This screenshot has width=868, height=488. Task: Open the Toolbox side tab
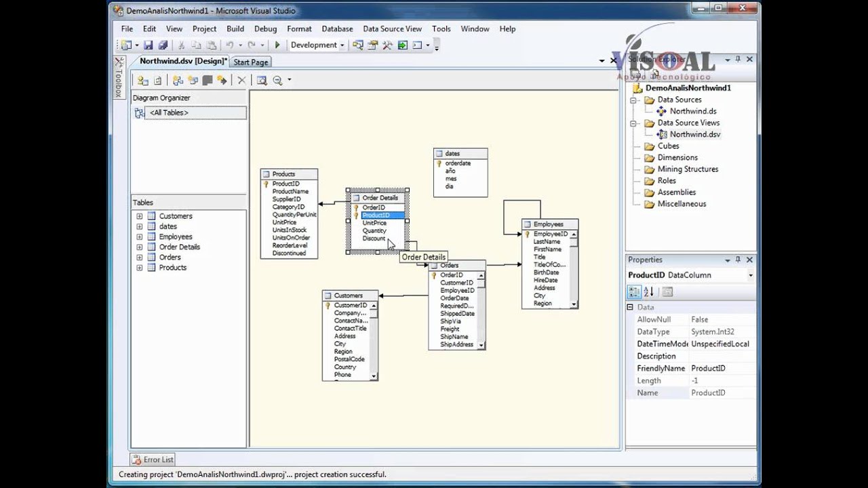(x=118, y=78)
